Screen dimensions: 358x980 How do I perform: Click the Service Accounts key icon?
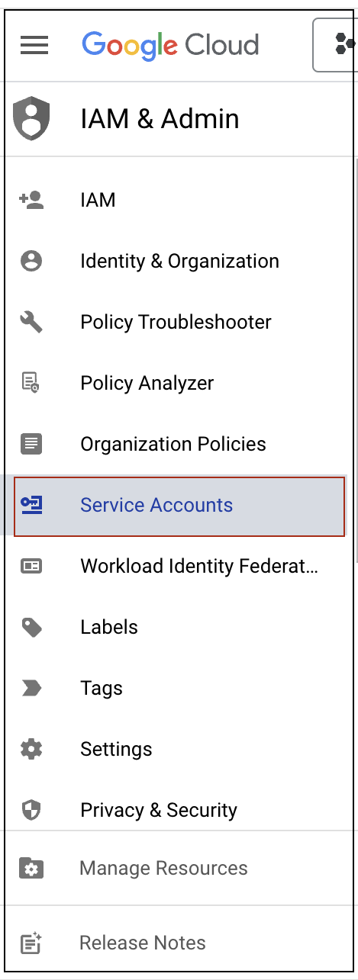[x=31, y=505]
